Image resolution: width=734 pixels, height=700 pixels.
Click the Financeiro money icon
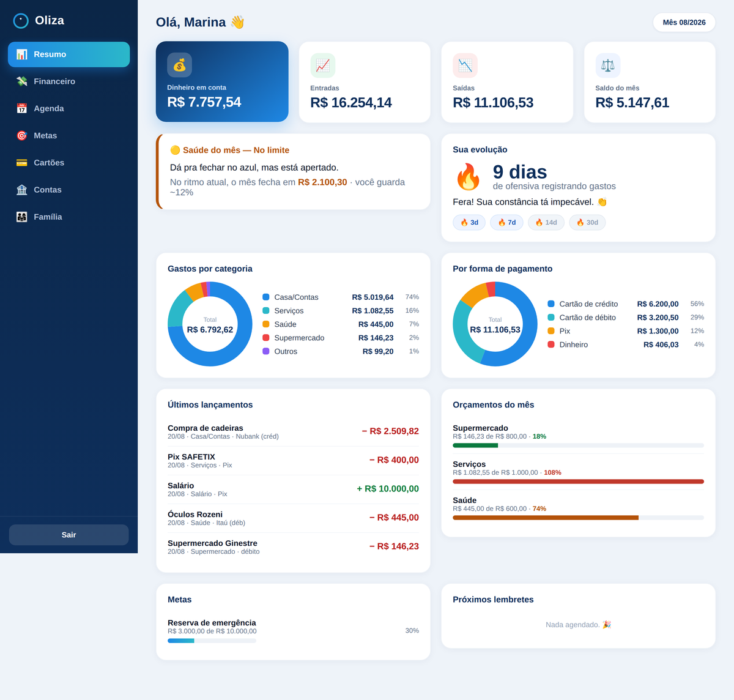22,81
